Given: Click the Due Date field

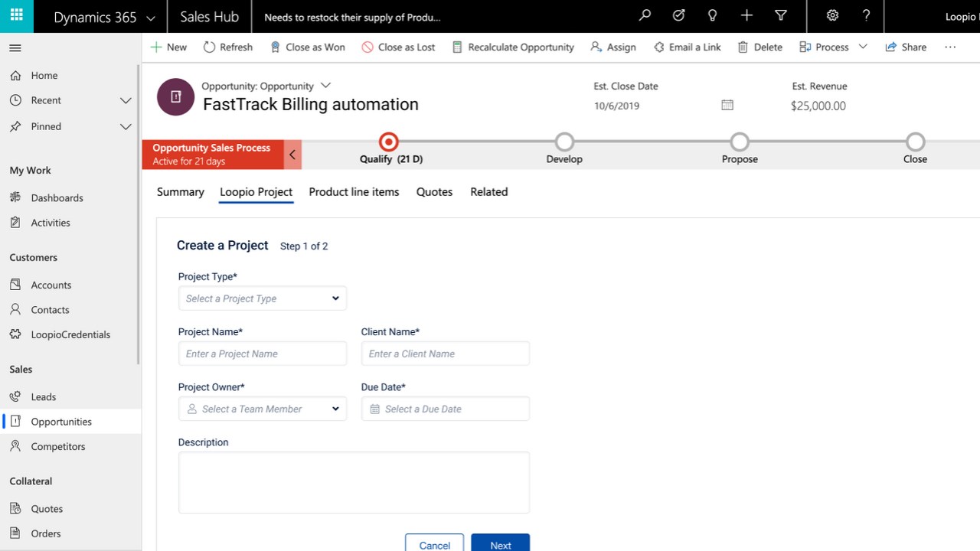Looking at the screenshot, I should click(445, 409).
